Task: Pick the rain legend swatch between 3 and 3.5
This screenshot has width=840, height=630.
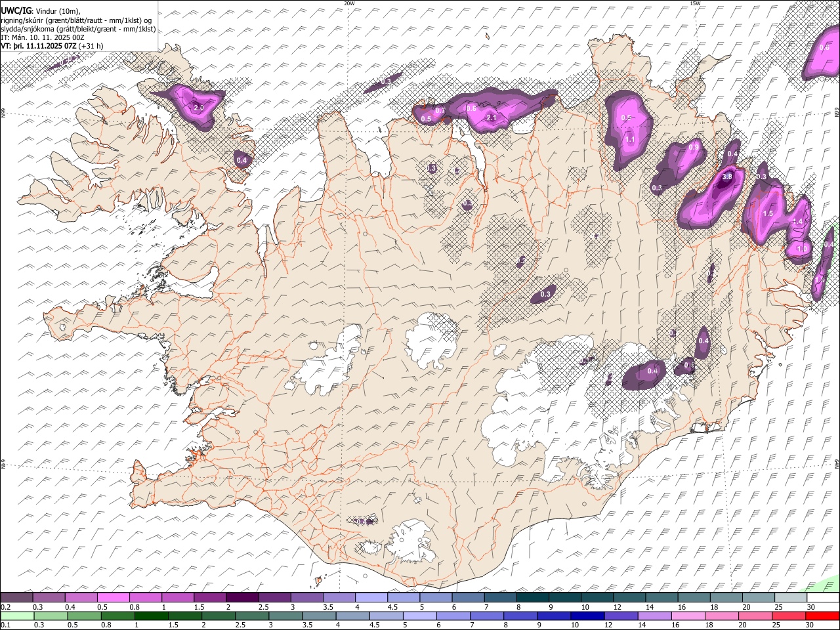Action: (x=285, y=616)
